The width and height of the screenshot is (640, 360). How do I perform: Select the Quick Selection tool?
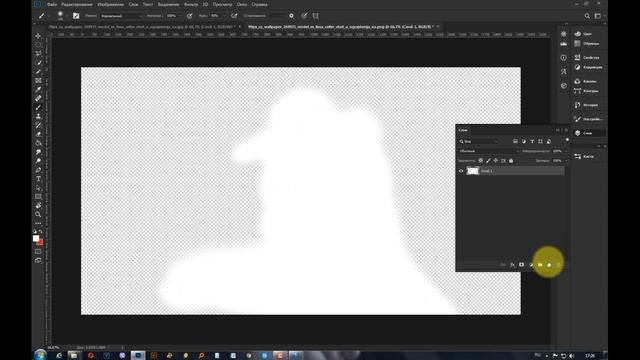38,63
